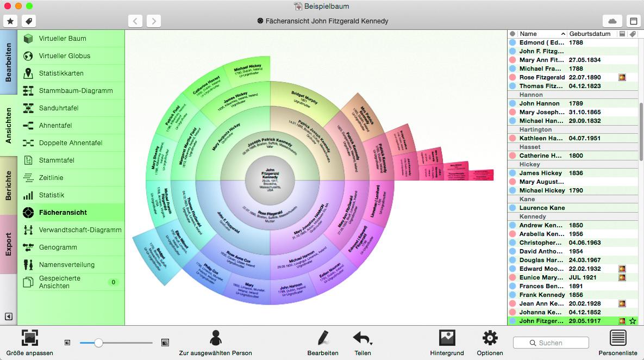Screen dimensions: 644x360
Task: Select Kathleen Ha... row in list
Action: [573, 138]
